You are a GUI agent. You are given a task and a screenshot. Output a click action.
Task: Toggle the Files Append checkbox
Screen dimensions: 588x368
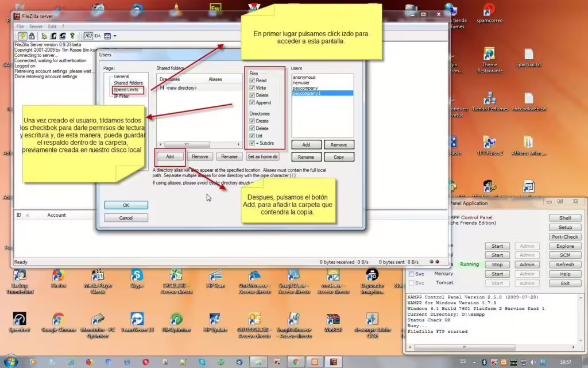252,102
